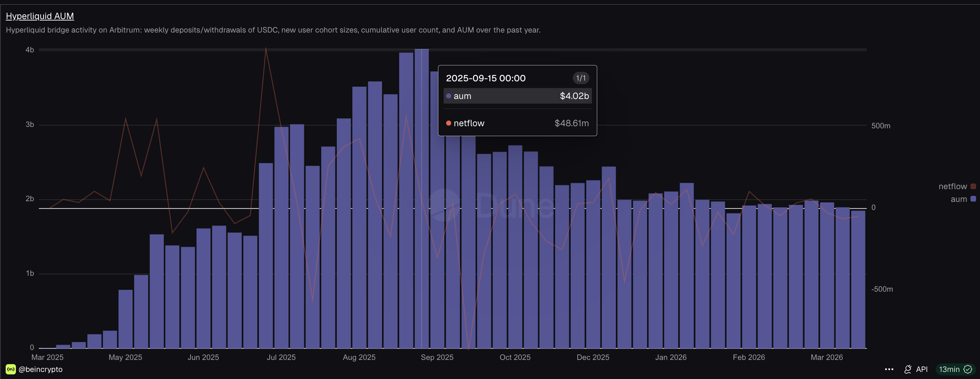This screenshot has height=379, width=980.
Task: Click the brown netflow legend swatch
Action: (x=973, y=186)
